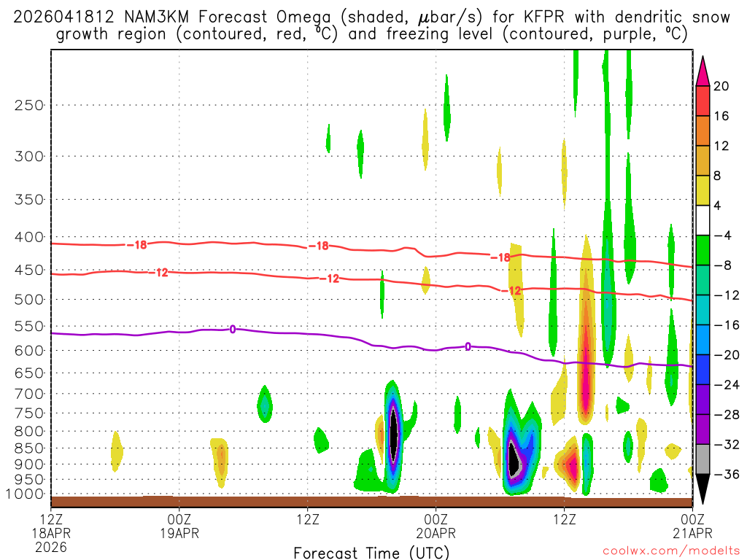
Task: Click the 950 pressure level label
Action: [x=29, y=480]
